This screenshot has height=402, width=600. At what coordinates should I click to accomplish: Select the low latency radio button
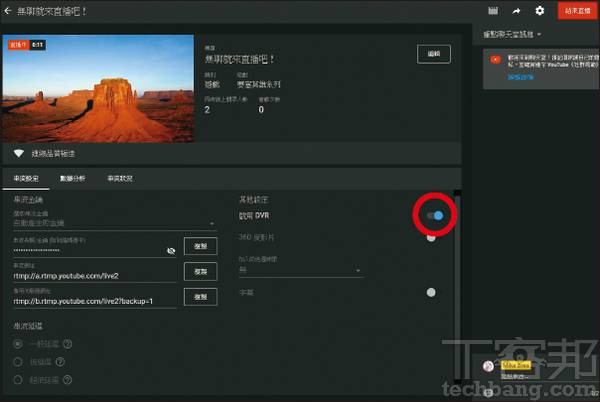[18, 362]
